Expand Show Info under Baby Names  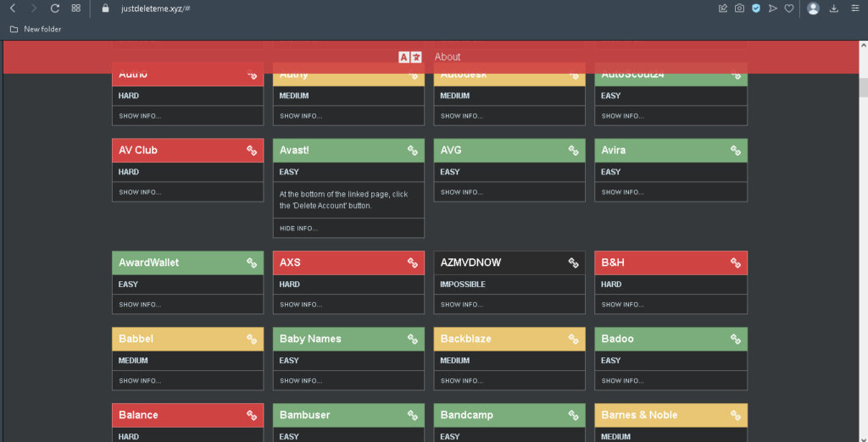pos(301,381)
